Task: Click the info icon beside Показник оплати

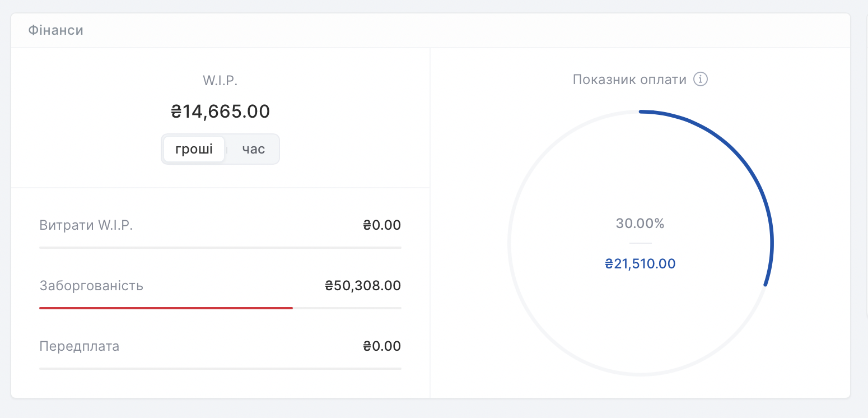Action: [x=701, y=80]
